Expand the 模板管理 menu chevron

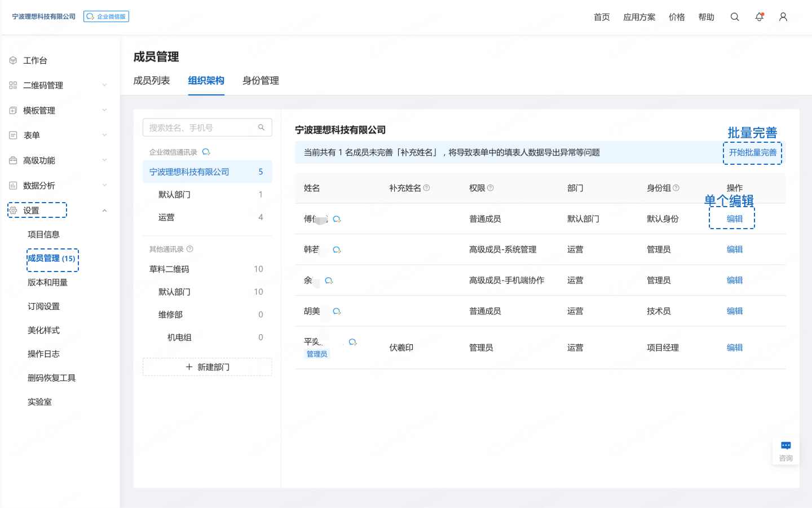tap(104, 111)
